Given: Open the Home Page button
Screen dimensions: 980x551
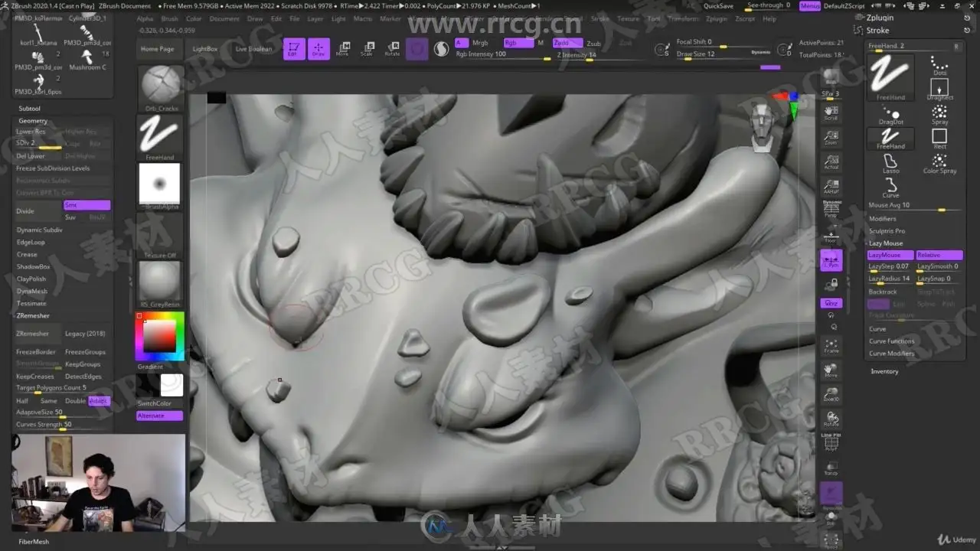Looking at the screenshot, I should [157, 49].
